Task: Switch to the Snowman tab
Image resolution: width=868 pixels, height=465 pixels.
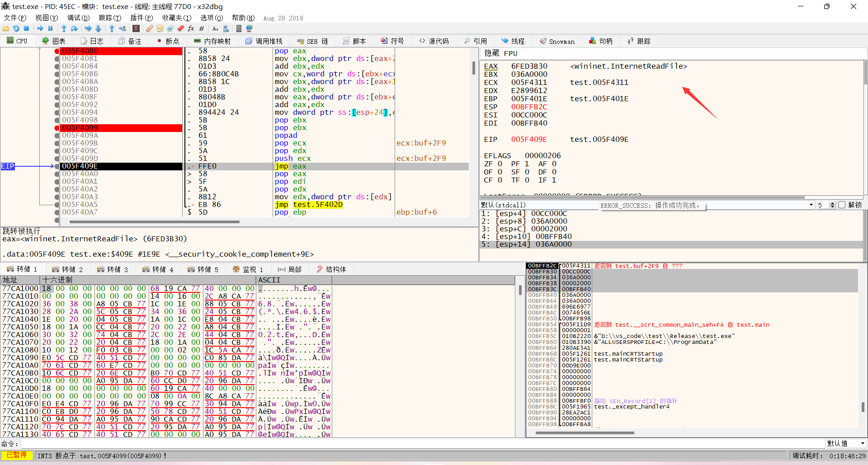Action: click(x=557, y=41)
